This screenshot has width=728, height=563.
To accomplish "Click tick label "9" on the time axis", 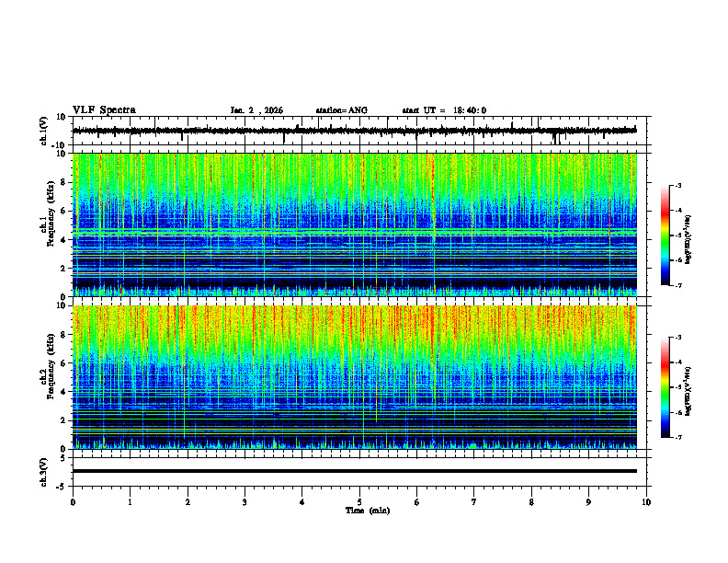I will 588,502.
